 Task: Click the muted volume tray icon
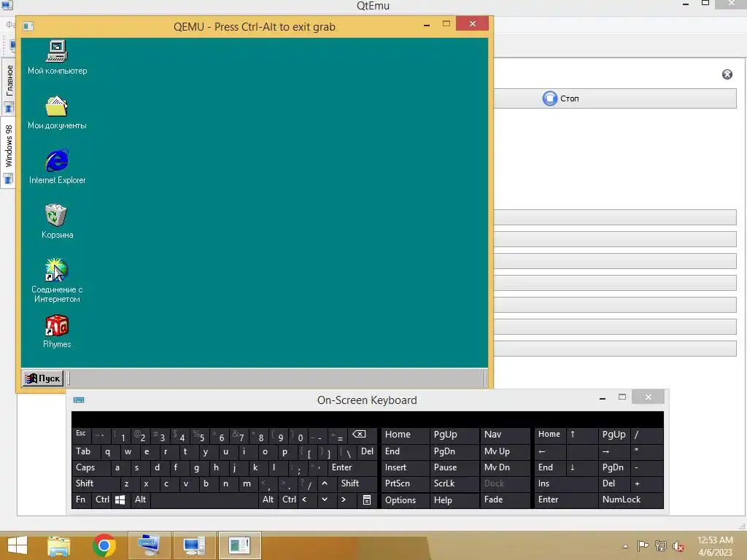point(678,546)
